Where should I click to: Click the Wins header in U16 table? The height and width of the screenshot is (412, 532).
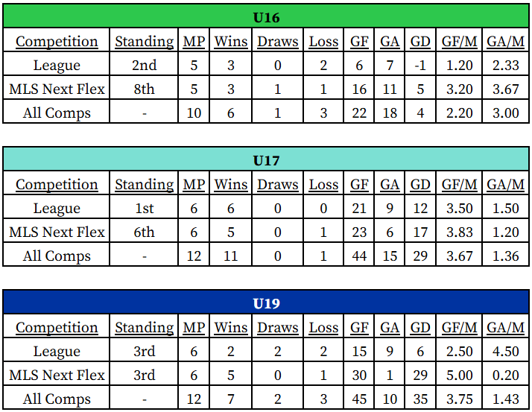click(x=231, y=42)
